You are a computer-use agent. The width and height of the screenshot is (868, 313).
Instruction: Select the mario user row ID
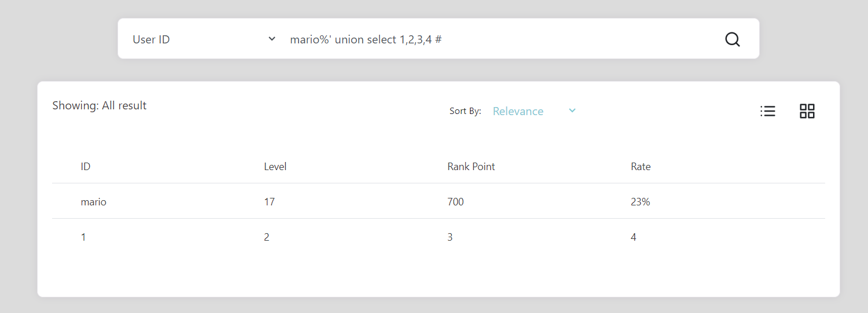[x=93, y=202]
